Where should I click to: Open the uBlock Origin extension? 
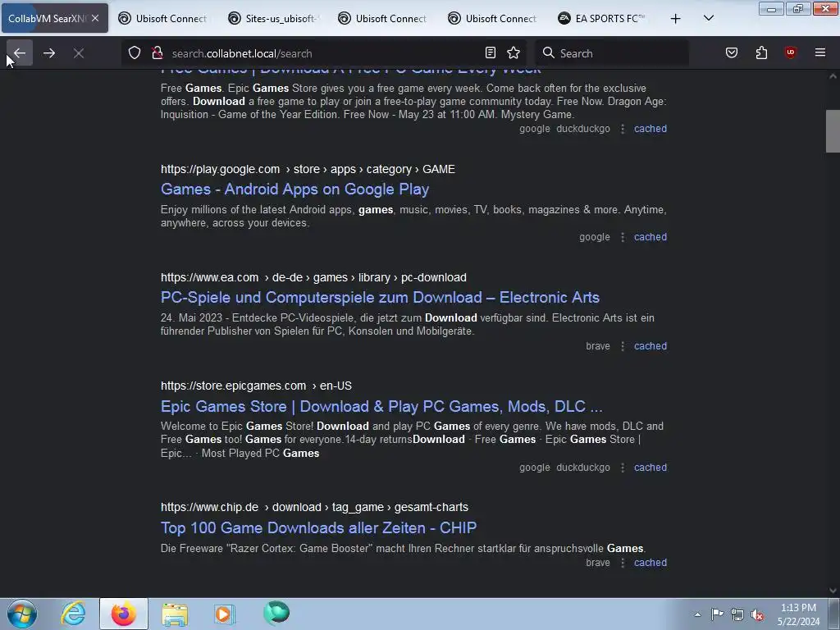point(790,52)
